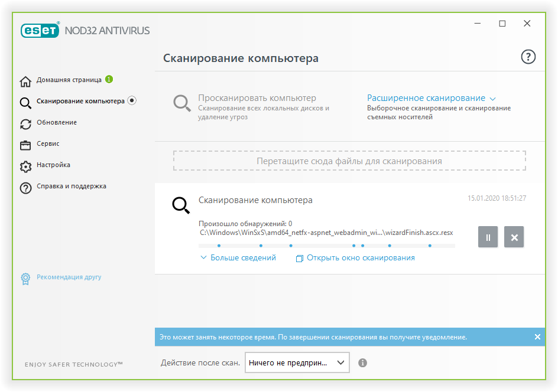Open the Действие после скан. dropdown
The height and width of the screenshot is (392, 558).
pyautogui.click(x=297, y=362)
